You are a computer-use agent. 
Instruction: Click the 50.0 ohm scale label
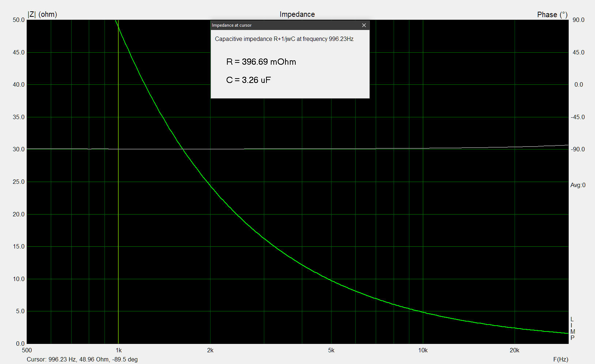(x=19, y=20)
